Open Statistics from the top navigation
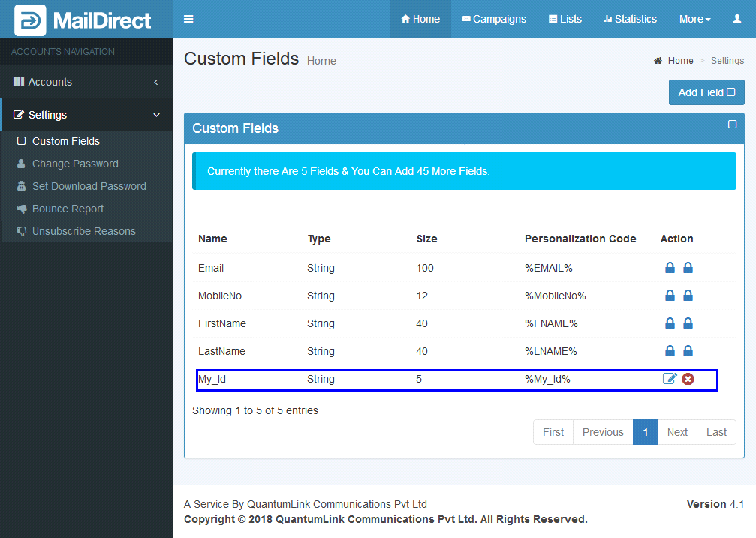Image resolution: width=756 pixels, height=538 pixels. click(x=630, y=19)
